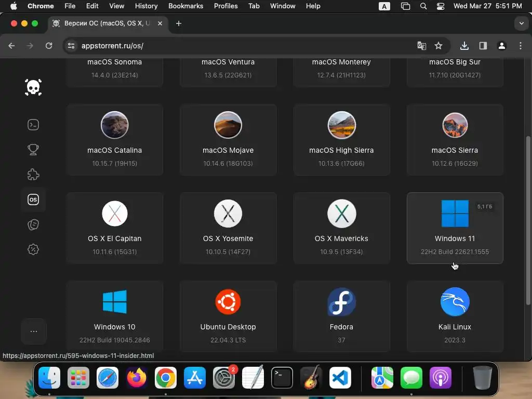Click the version text 10.14.6 (18G103)
532x399 pixels.
[228, 163]
